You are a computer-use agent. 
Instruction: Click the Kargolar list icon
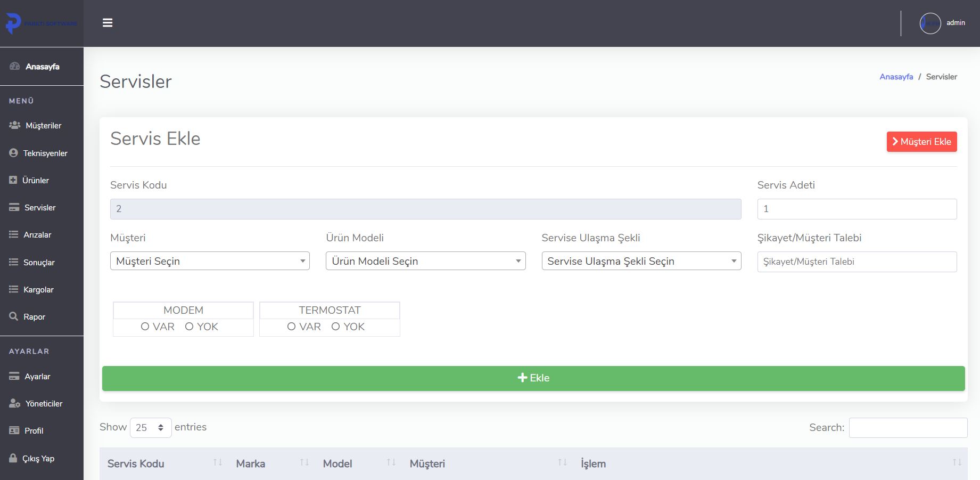tap(14, 289)
